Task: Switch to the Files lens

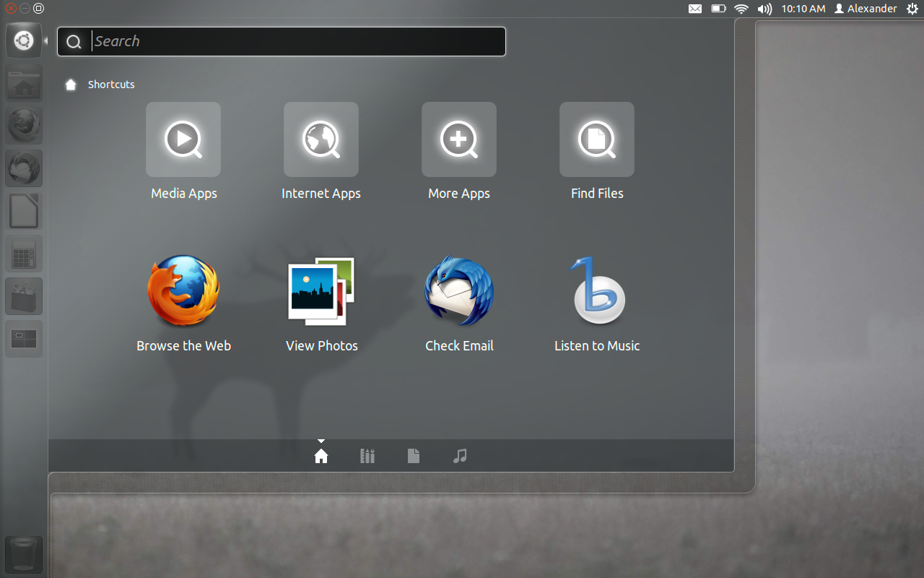Action: [414, 456]
